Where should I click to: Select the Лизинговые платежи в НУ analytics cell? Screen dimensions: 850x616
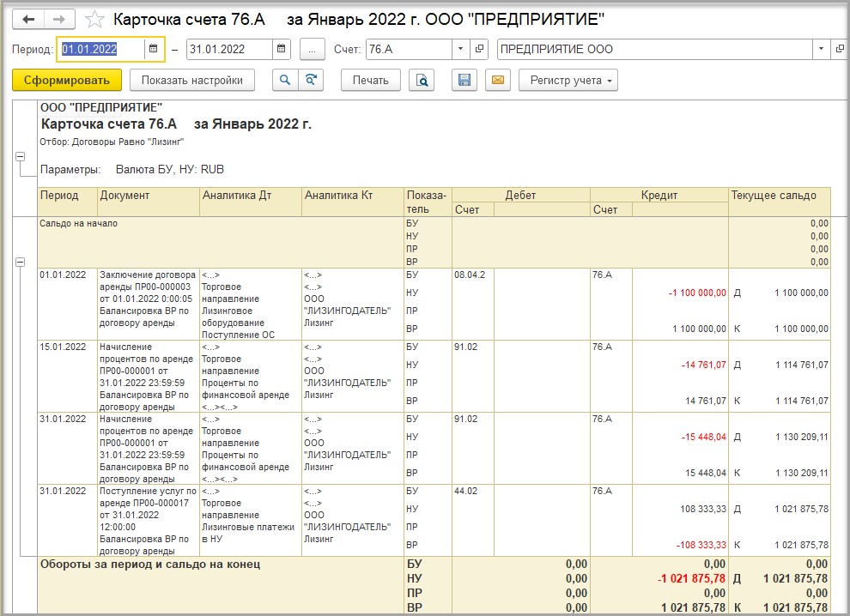[250, 521]
